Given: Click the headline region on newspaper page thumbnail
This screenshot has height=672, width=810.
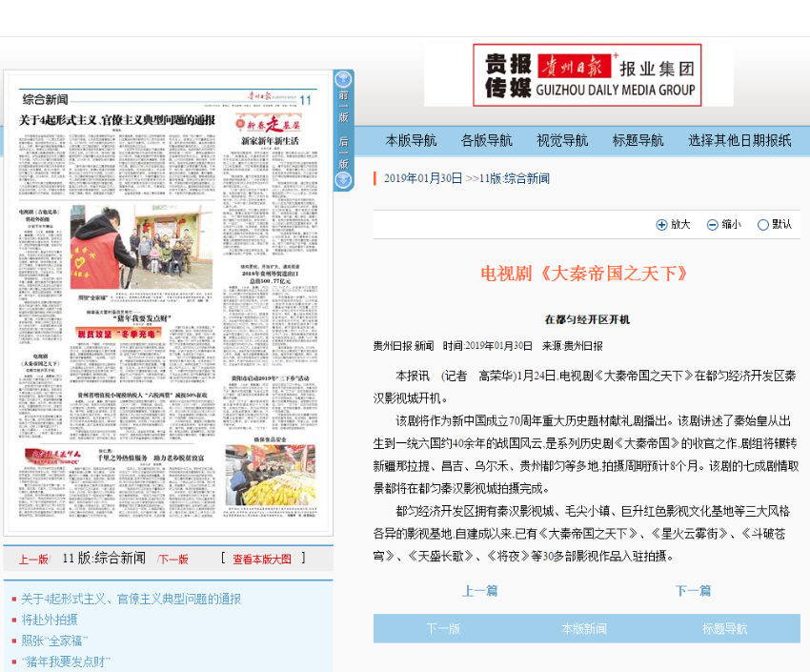Looking at the screenshot, I should 117,120.
